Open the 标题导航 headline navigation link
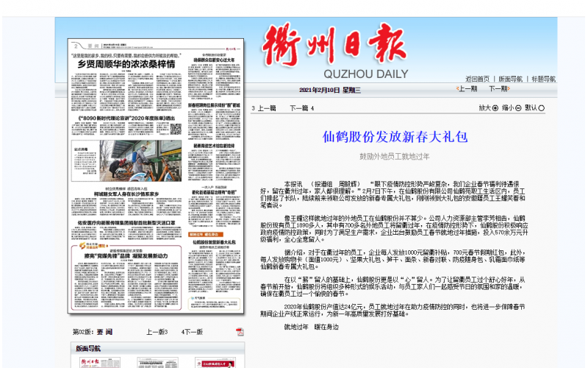 [x=543, y=79]
